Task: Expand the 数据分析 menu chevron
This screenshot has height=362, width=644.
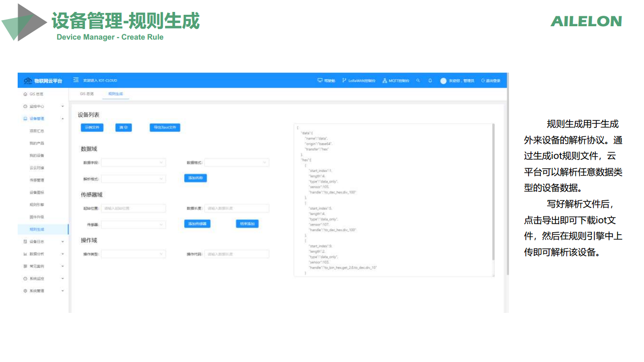Action: [62, 254]
